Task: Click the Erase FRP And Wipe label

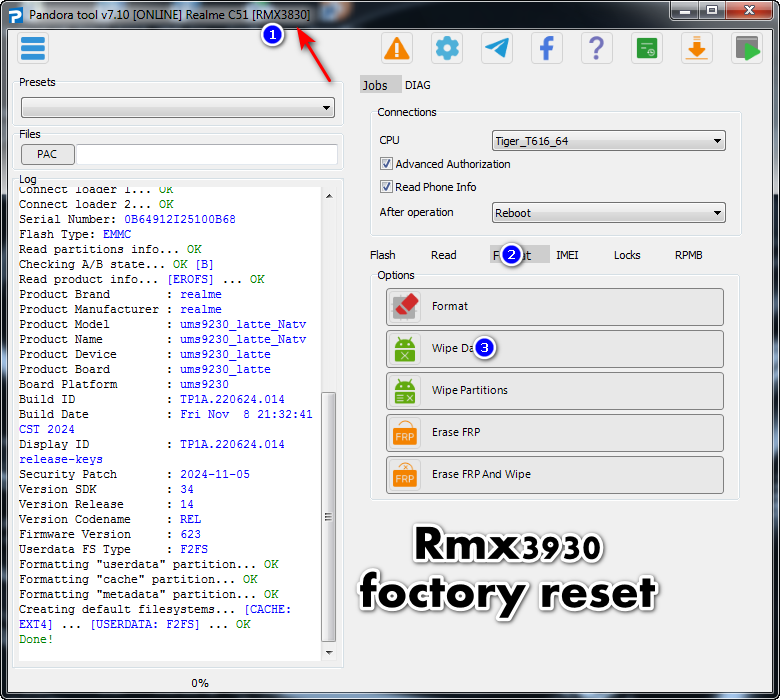Action: point(481,474)
